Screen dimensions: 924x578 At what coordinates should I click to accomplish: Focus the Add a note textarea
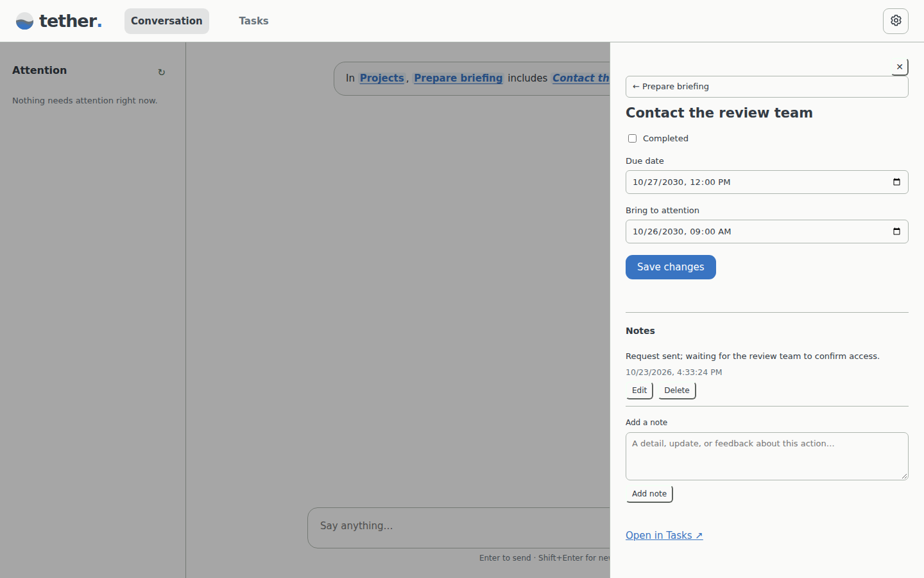(767, 456)
